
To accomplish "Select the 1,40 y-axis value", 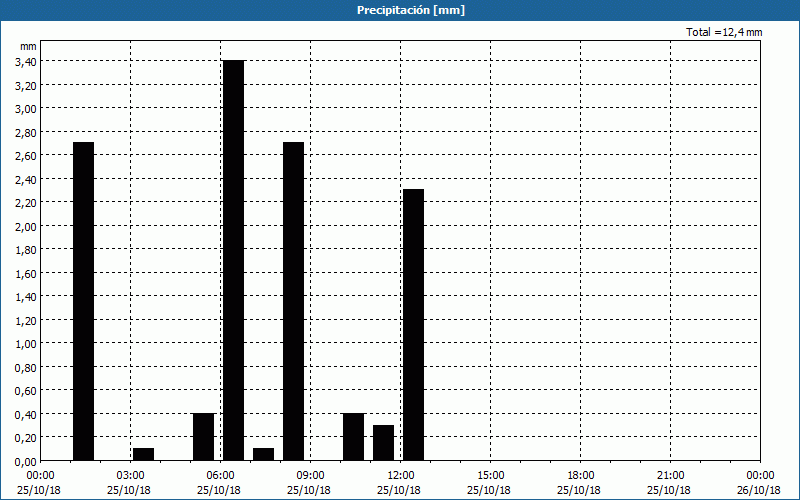I will point(26,297).
